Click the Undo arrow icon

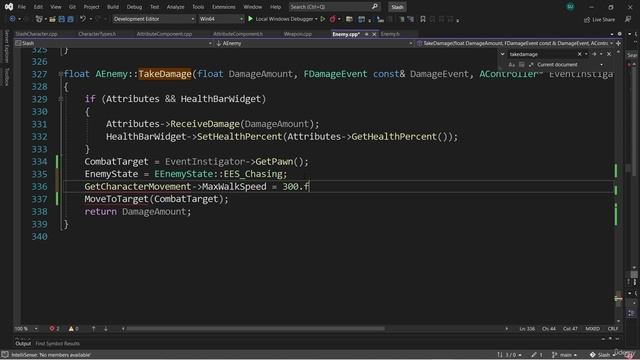83,19
